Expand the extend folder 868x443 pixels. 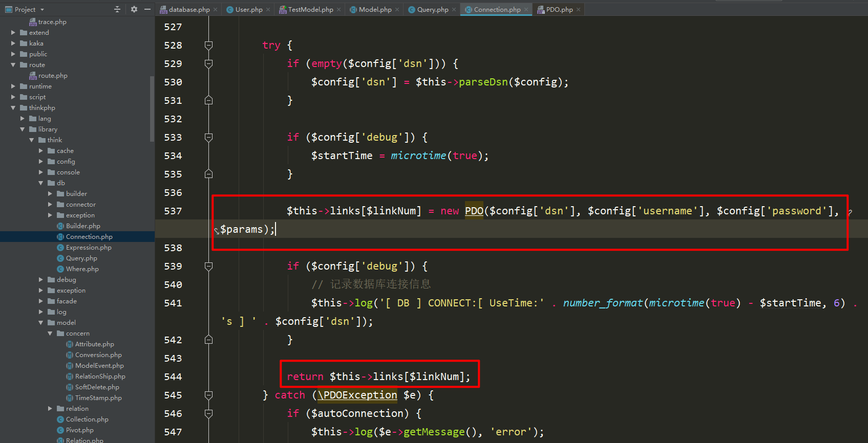point(13,33)
